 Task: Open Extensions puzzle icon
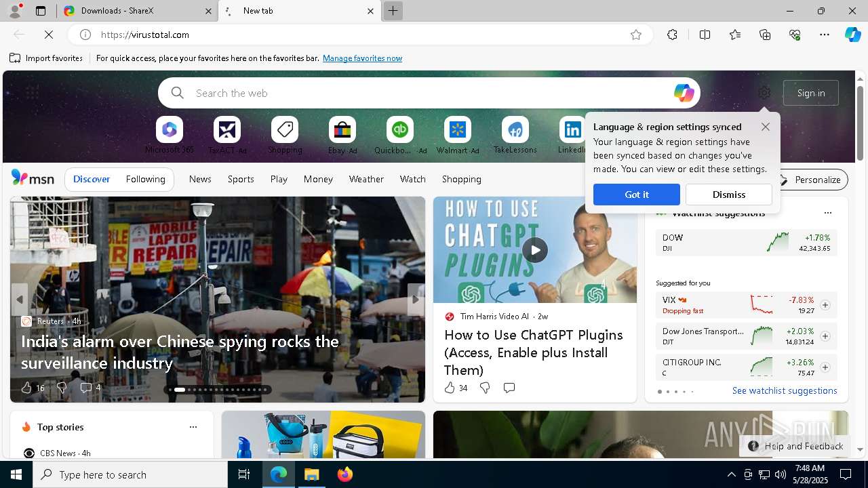pos(672,35)
